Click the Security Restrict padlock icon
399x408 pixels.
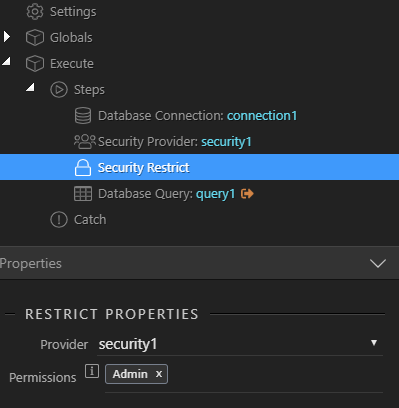click(x=83, y=167)
